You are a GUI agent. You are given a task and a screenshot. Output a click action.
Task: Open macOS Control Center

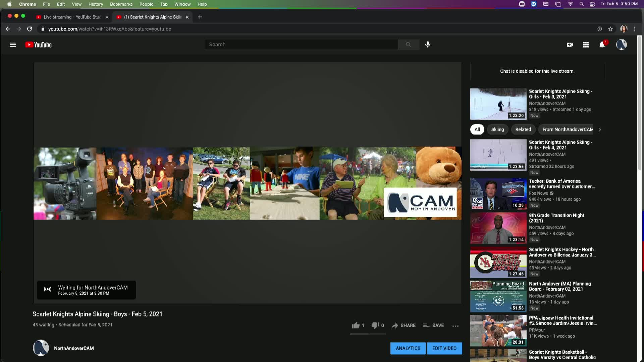592,4
